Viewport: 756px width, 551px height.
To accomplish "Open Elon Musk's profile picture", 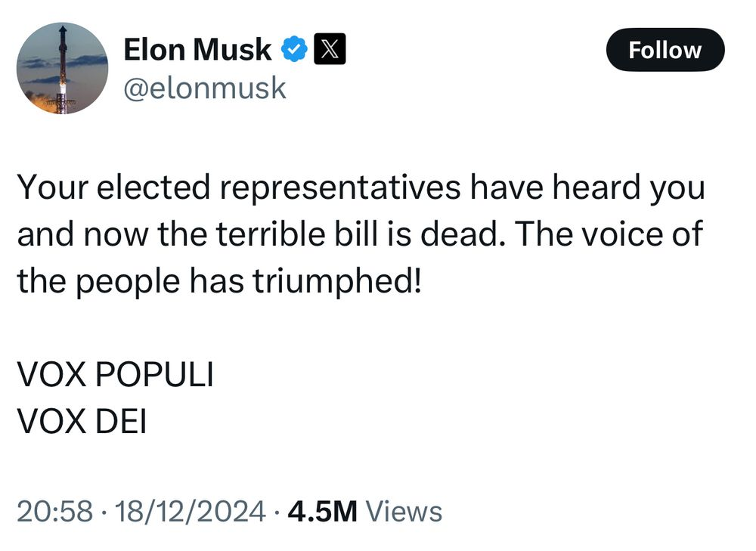I will pyautogui.click(x=63, y=68).
